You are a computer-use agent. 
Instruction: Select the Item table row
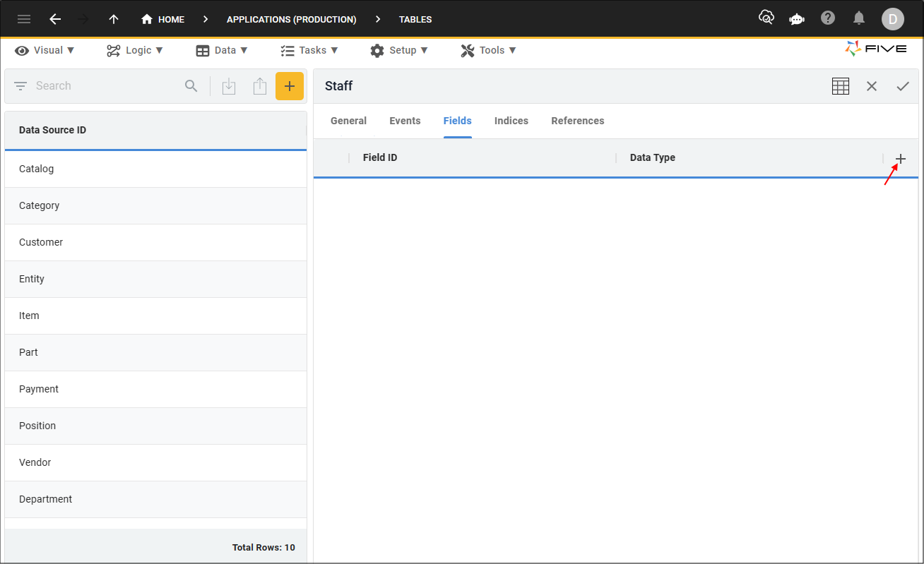coord(155,316)
